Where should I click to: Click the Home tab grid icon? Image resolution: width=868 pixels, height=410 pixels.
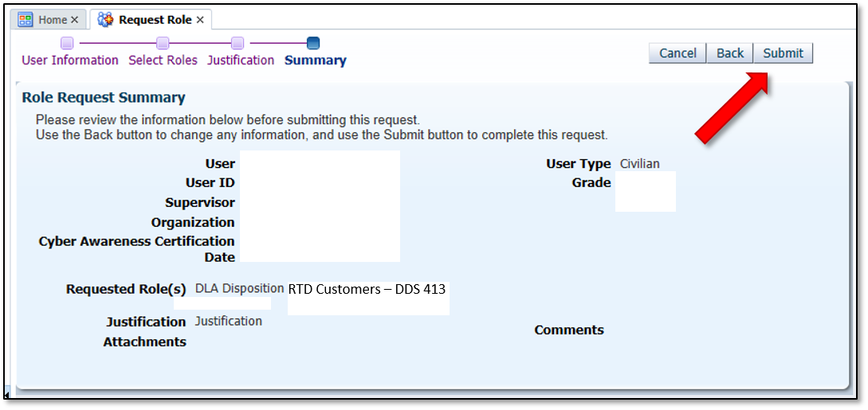pyautogui.click(x=26, y=20)
